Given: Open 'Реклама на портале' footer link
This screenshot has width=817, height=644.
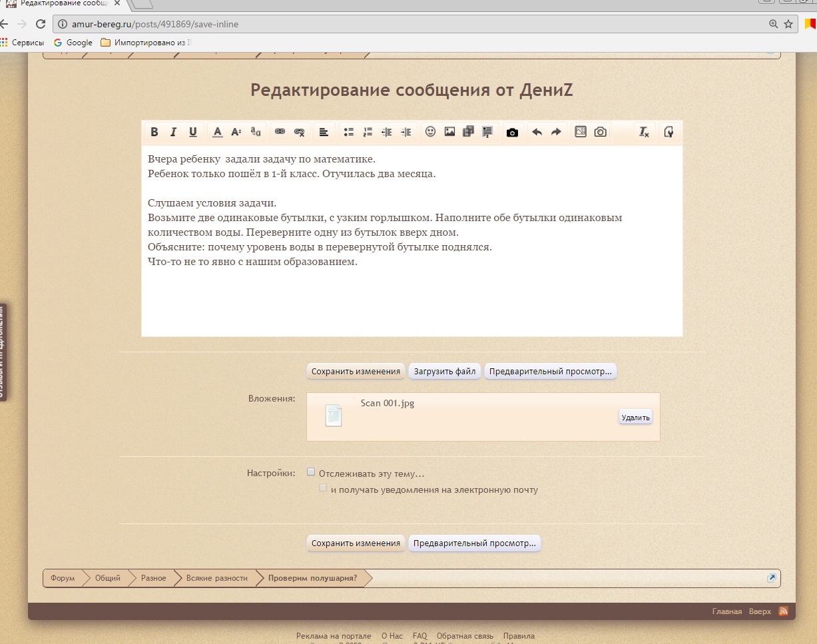Looking at the screenshot, I should click(x=334, y=636).
